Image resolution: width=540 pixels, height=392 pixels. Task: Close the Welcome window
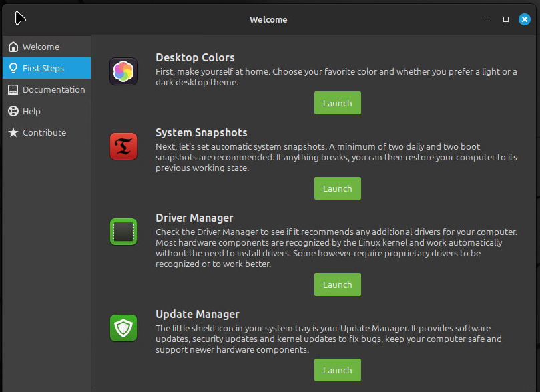[524, 19]
